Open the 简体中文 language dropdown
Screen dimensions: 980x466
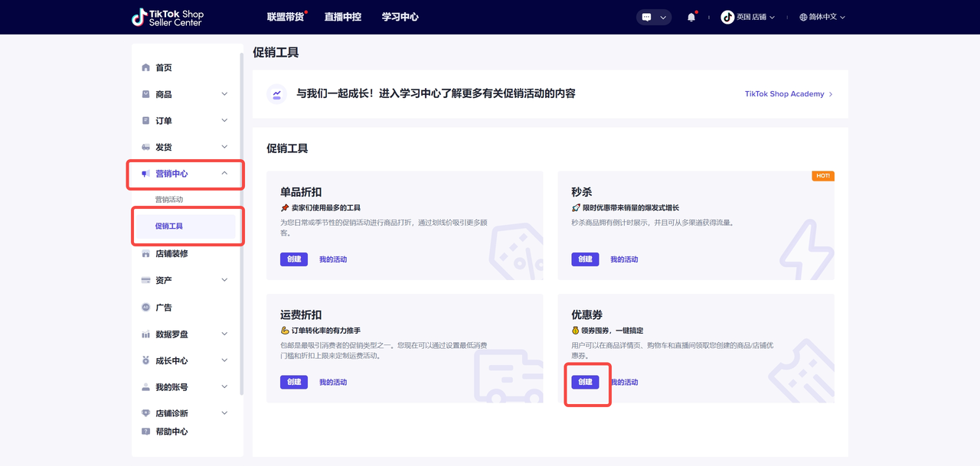pos(827,17)
